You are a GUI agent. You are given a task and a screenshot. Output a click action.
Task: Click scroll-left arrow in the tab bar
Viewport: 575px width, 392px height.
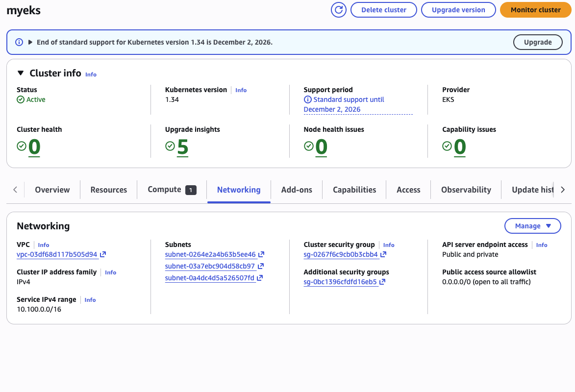point(15,190)
